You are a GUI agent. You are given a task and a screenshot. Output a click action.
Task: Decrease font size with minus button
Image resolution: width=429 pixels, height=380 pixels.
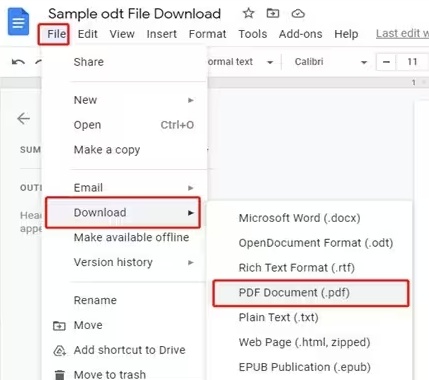386,62
